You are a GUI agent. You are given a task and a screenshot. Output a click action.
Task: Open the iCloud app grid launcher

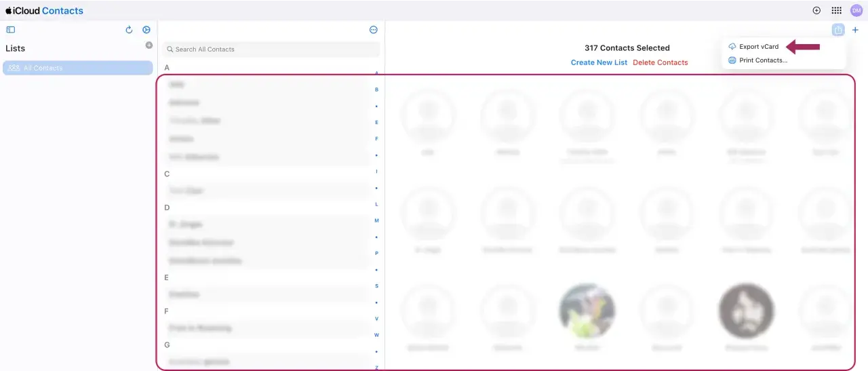[837, 10]
